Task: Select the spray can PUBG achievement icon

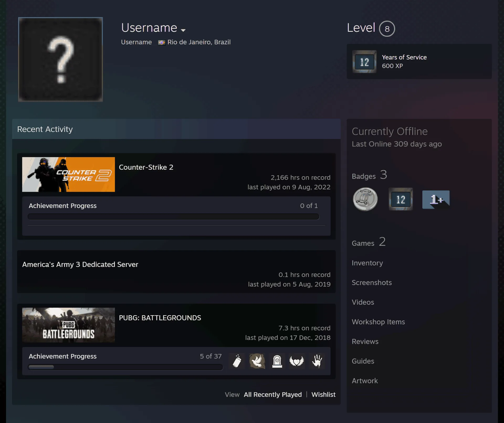Action: click(x=237, y=361)
